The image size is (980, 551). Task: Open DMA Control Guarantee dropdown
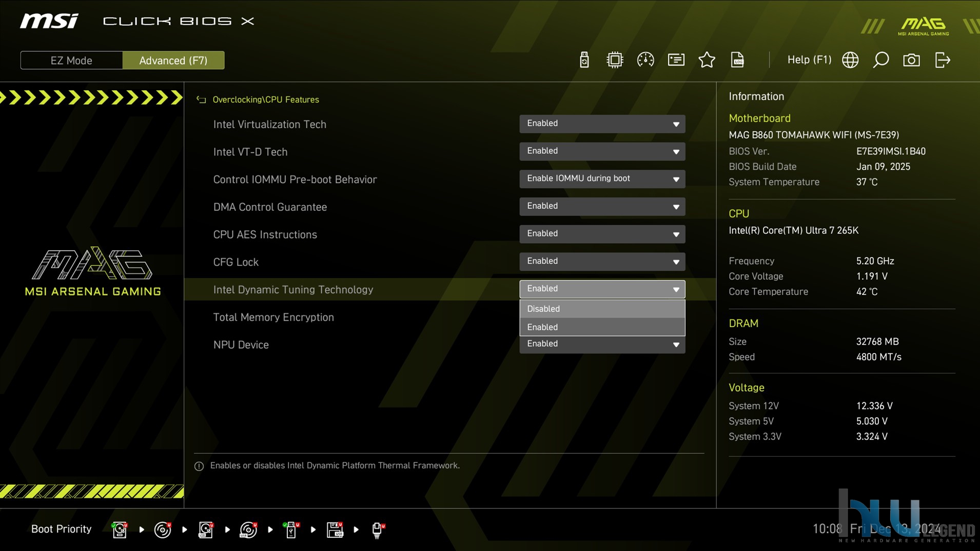[x=602, y=206]
